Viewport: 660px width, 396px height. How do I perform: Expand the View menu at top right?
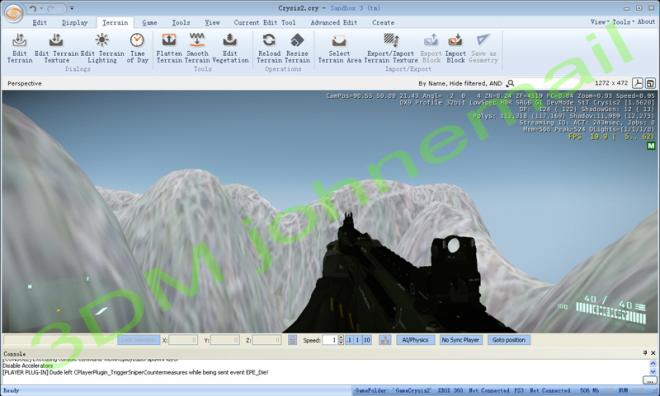coord(599,22)
